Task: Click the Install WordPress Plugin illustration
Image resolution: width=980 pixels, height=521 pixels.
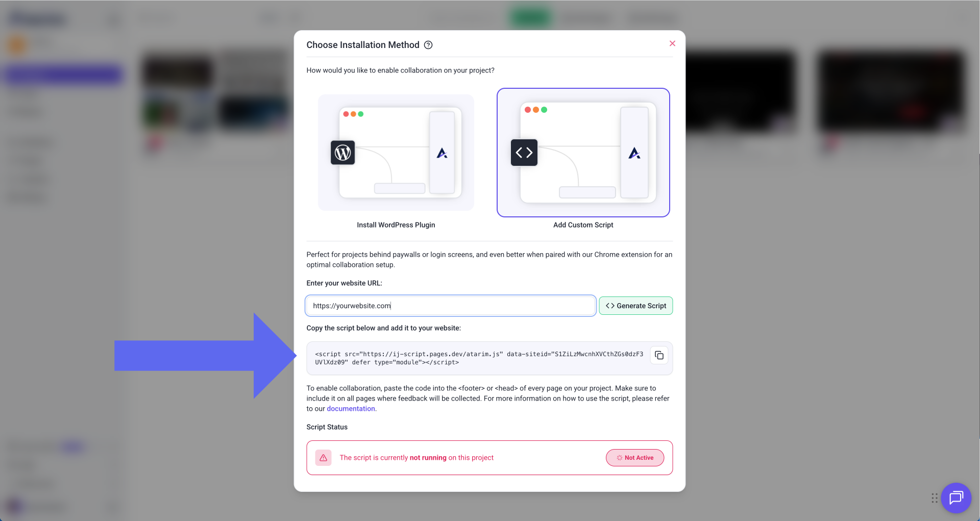Action: tap(396, 153)
